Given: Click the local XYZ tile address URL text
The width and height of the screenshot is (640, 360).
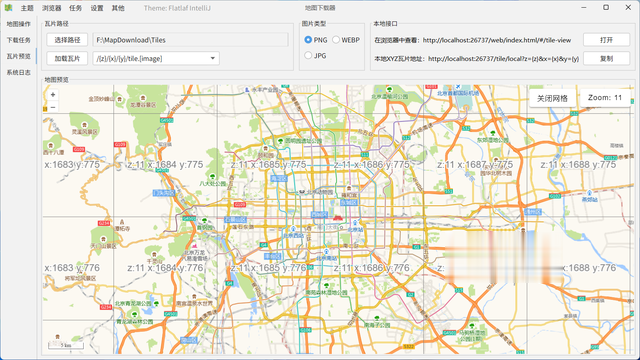Looking at the screenshot, I should point(503,59).
